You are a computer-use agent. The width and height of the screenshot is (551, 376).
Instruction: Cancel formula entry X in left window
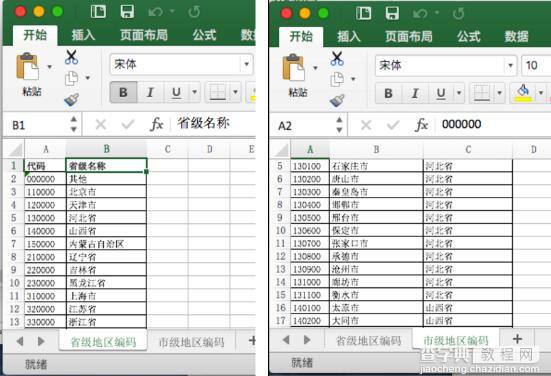click(x=101, y=124)
